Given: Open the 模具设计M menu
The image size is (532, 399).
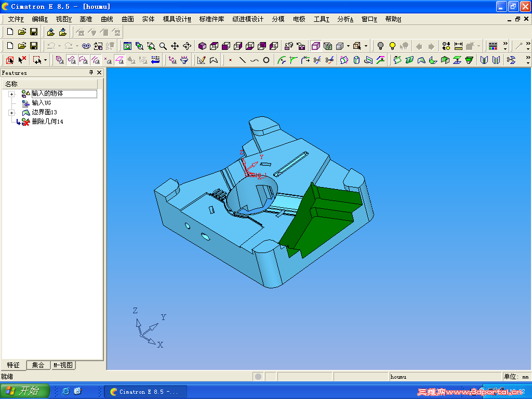Looking at the screenshot, I should [177, 19].
